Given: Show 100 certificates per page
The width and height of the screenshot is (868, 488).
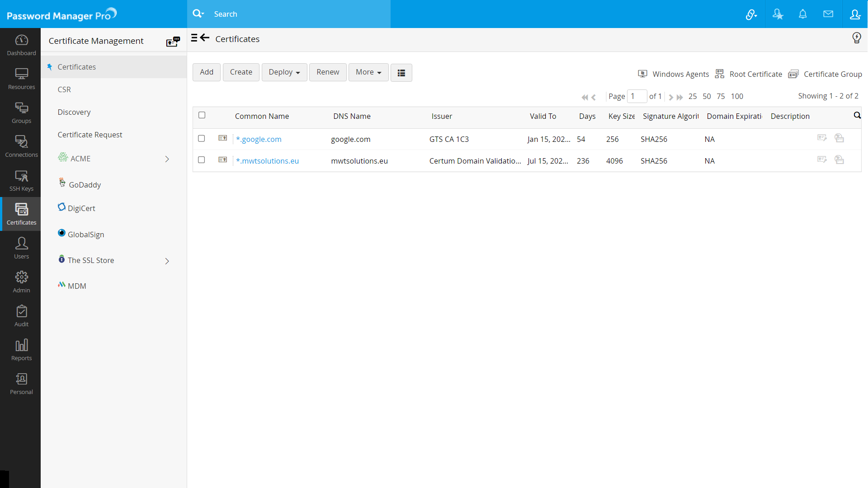Looking at the screenshot, I should tap(737, 96).
